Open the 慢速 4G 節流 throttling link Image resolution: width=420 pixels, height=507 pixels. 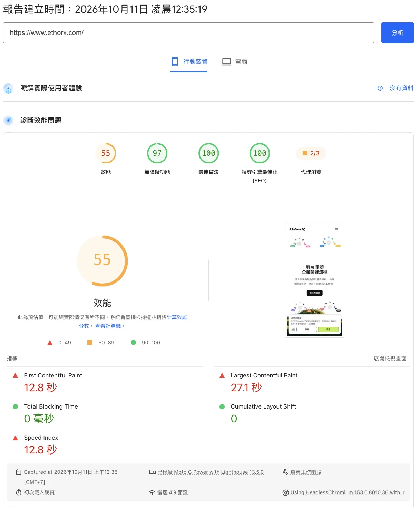(x=173, y=492)
